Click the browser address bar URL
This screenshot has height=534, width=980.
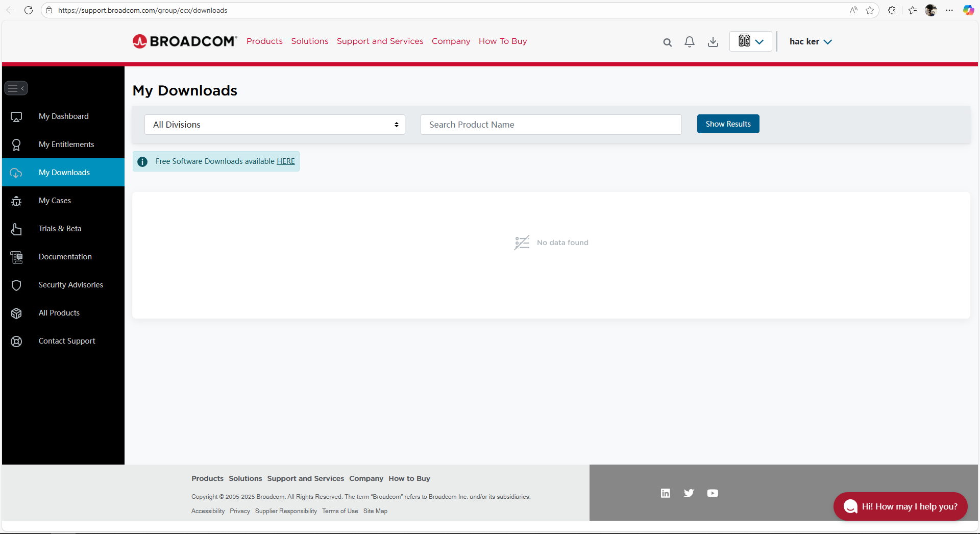click(x=143, y=10)
